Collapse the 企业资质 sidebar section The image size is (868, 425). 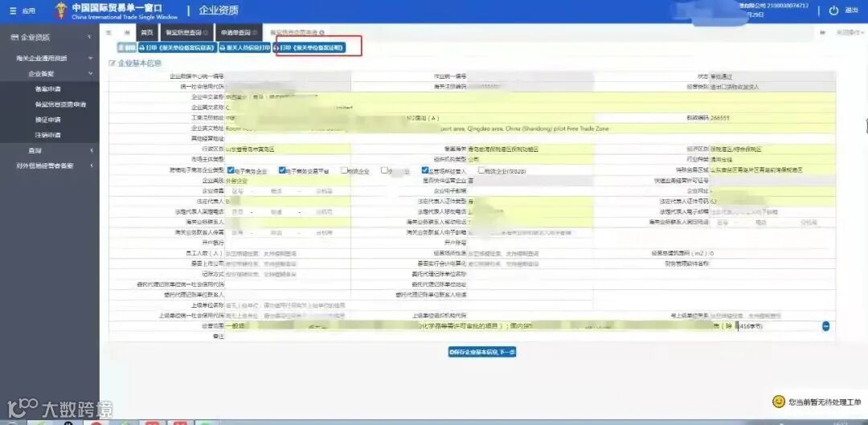coord(90,37)
